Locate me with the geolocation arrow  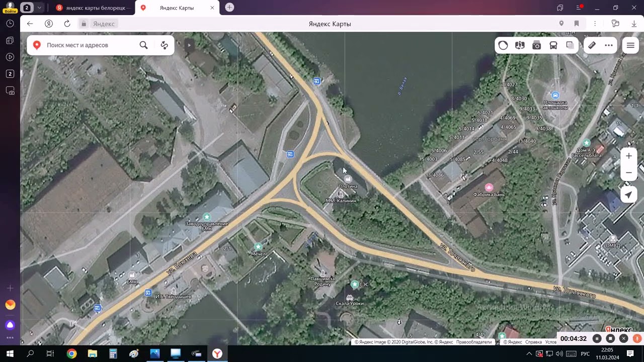(x=629, y=195)
